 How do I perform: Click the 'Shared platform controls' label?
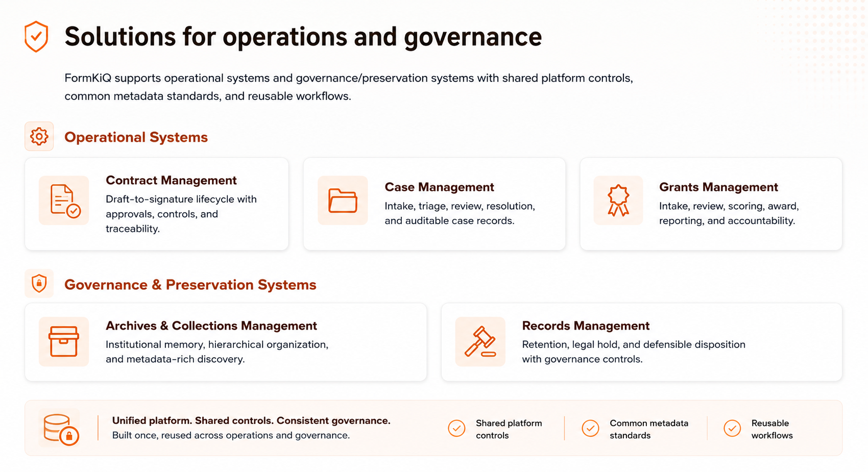click(509, 429)
